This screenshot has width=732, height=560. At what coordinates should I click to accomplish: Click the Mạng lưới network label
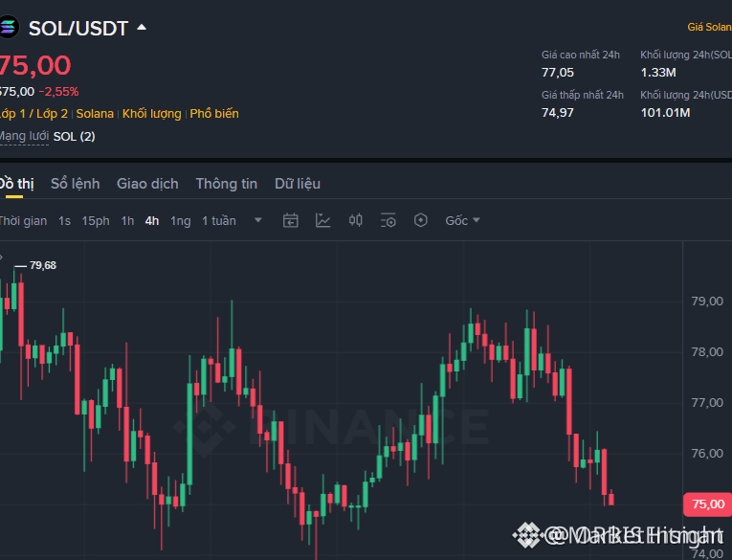click(x=24, y=136)
